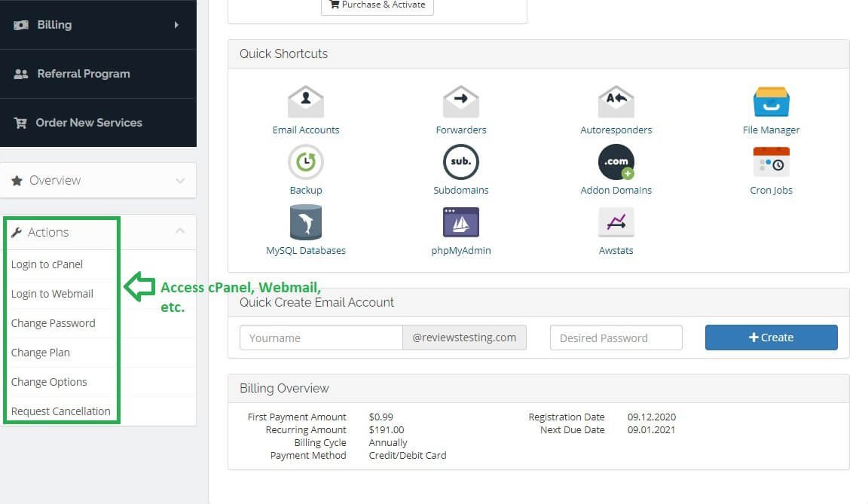The height and width of the screenshot is (504, 868).
Task: Click Request Cancellation action
Action: coord(61,411)
